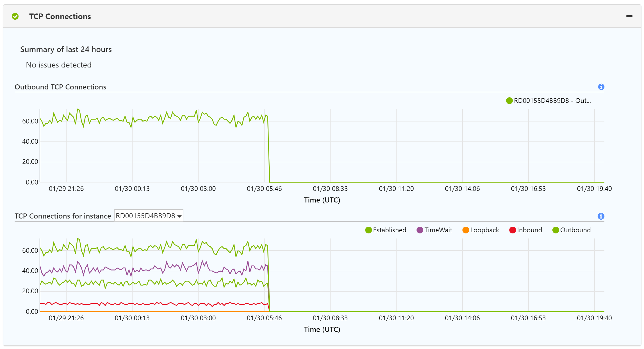Click Outbound TCP Connections section heading
644x349 pixels.
click(60, 87)
